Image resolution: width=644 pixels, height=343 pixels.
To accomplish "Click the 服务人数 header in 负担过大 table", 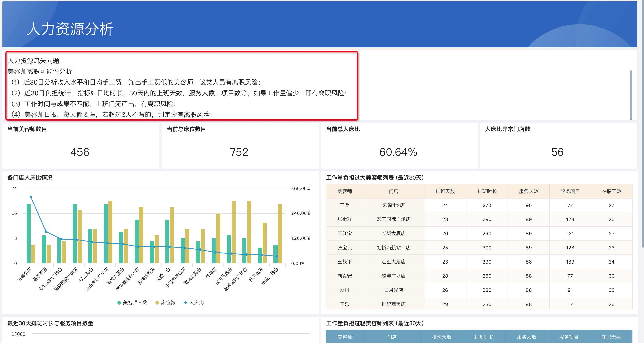I will tap(529, 191).
